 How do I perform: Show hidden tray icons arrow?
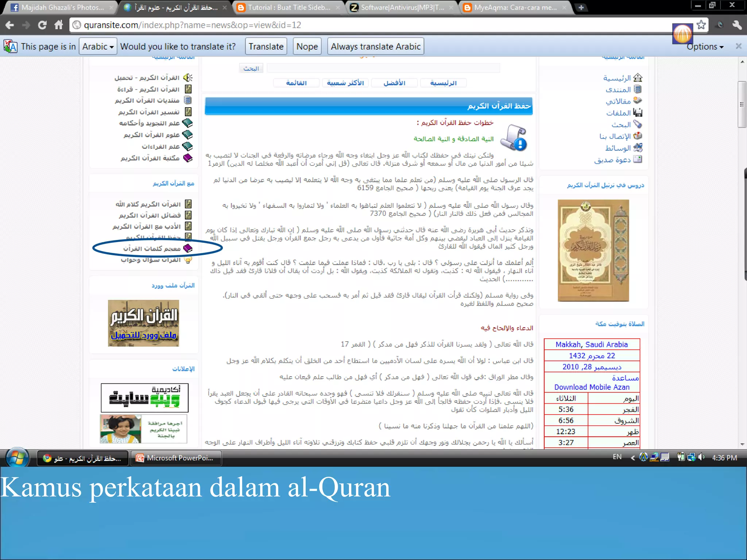pyautogui.click(x=633, y=458)
